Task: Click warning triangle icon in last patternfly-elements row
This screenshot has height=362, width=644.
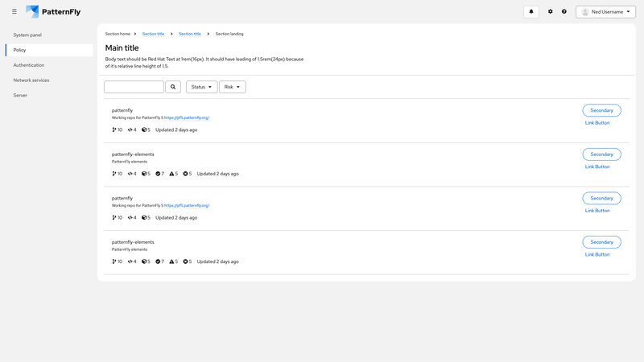Action: (171, 261)
